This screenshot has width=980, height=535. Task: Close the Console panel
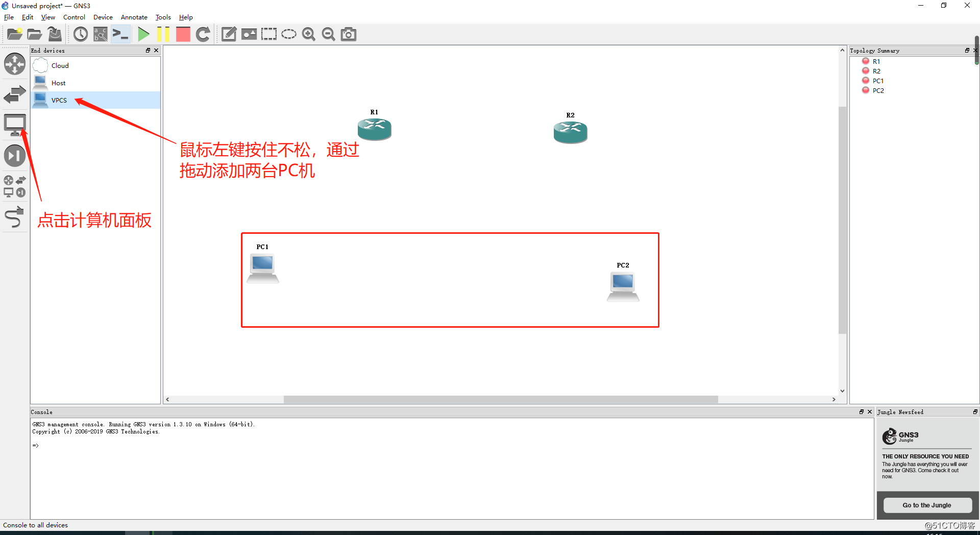[x=870, y=411]
